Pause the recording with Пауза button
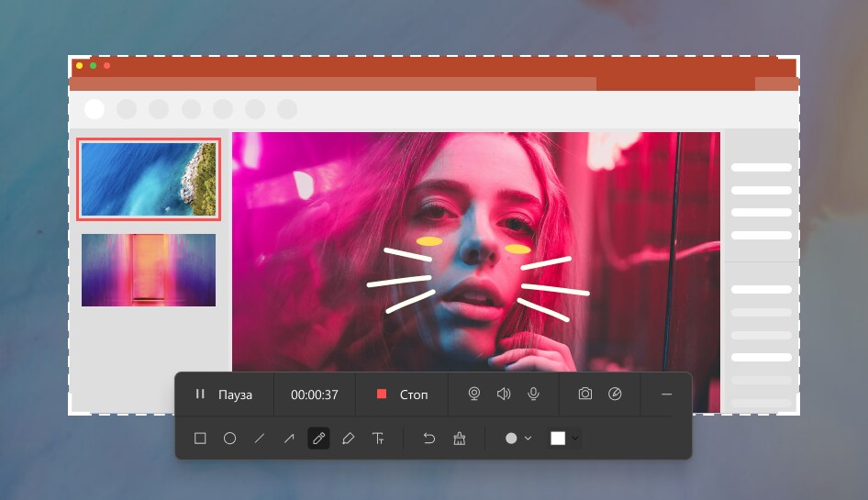Screen dimensions: 868x500 coord(224,394)
